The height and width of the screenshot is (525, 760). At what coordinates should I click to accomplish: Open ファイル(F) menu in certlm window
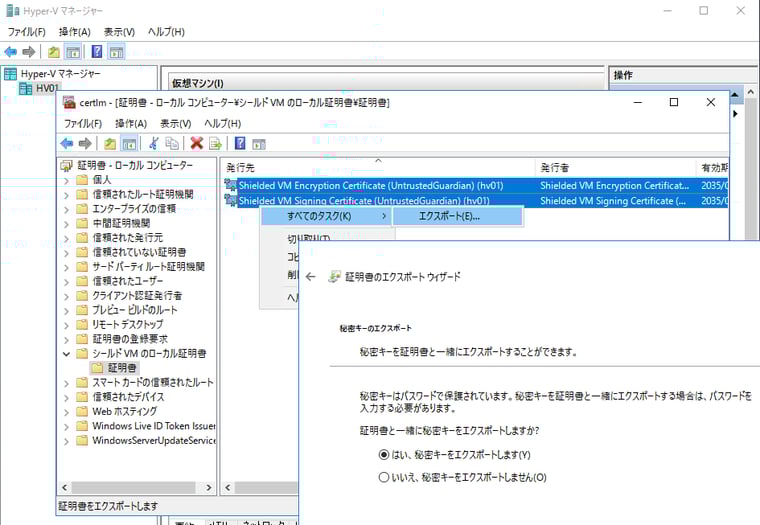83,124
